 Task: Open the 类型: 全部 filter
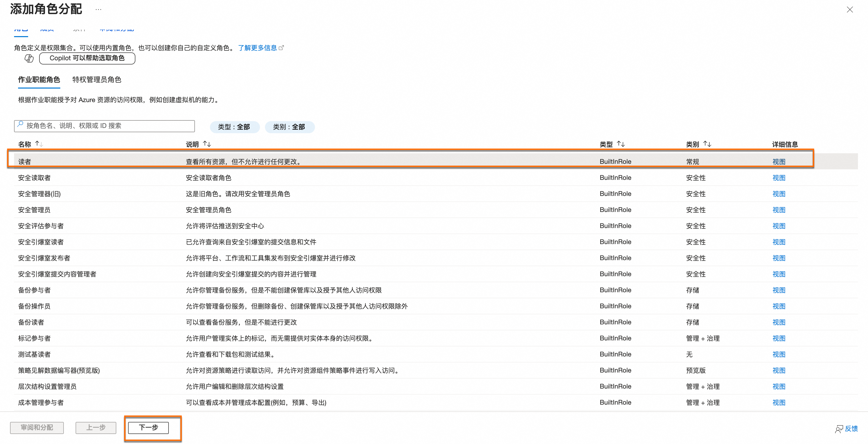pos(234,127)
